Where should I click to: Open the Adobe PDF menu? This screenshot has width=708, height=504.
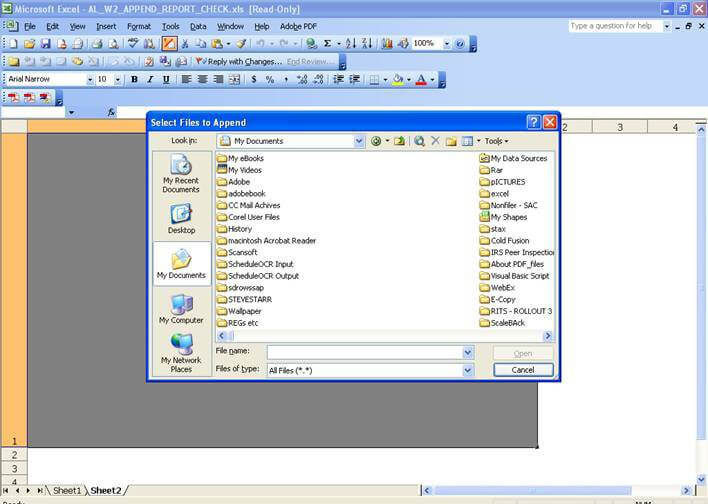tap(298, 27)
